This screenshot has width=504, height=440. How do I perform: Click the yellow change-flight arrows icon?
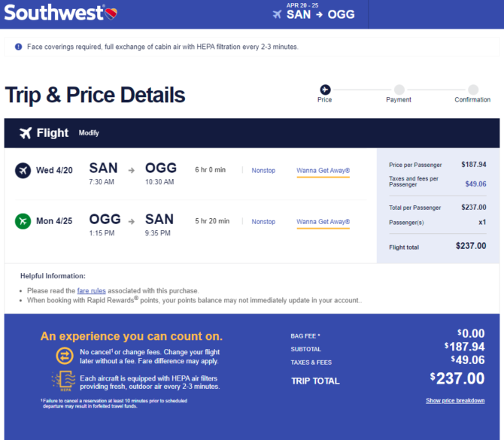pyautogui.click(x=65, y=356)
